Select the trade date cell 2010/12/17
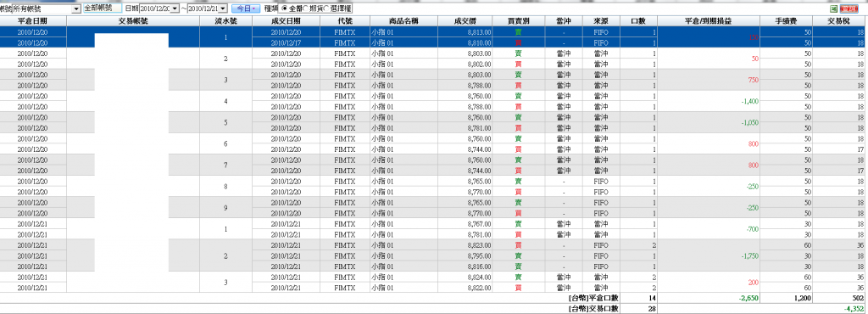Screen dimensions: 868x314 click(x=286, y=42)
